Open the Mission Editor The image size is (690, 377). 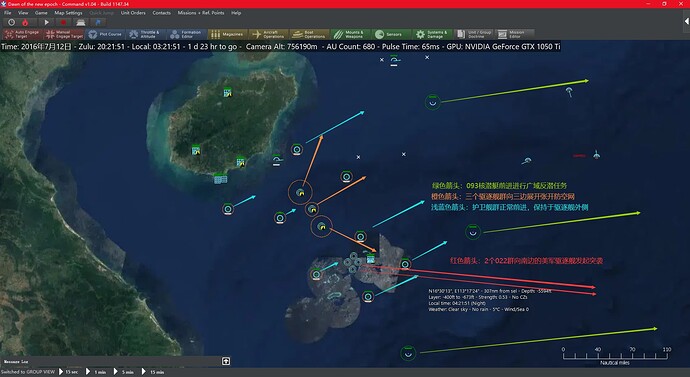coord(514,34)
